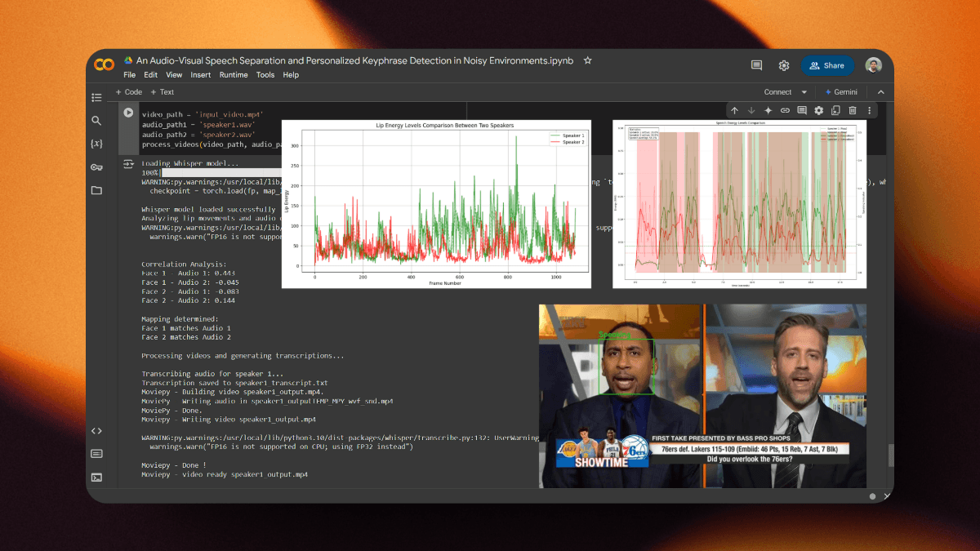Open the Runtime menu

point(233,75)
